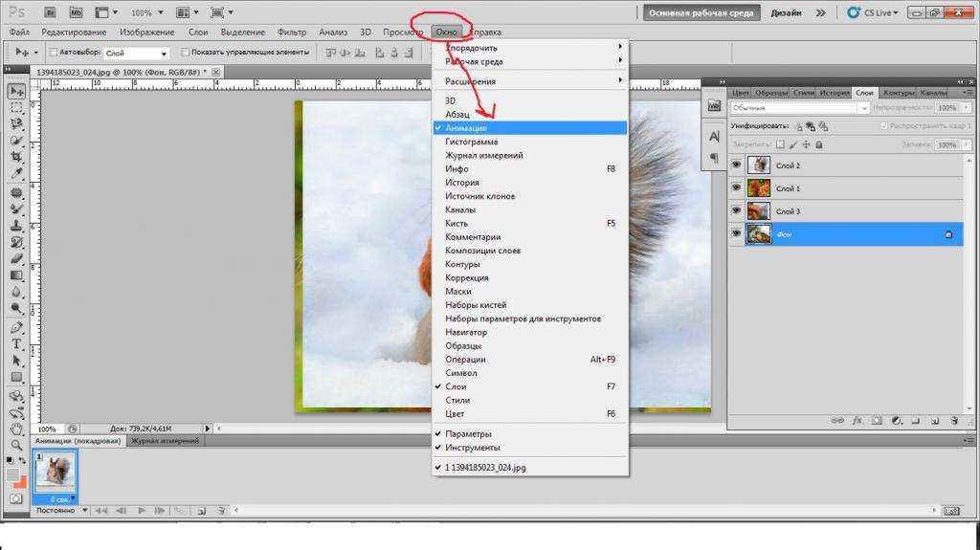Viewport: 980px width, 550px height.
Task: Open collapsed Paragraph panel icon
Action: (x=714, y=158)
